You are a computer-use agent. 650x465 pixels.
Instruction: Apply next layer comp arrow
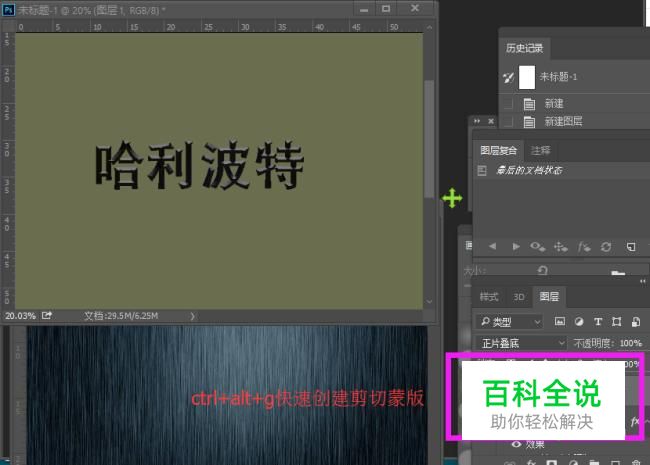pos(516,247)
